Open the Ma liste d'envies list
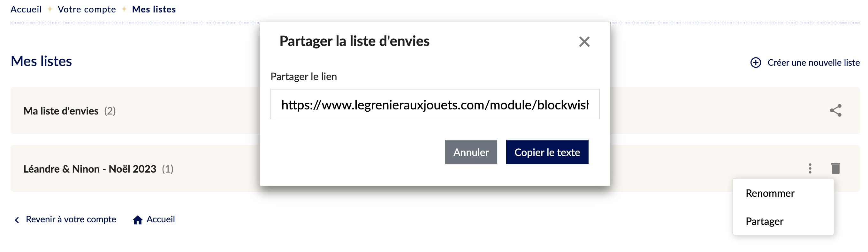 (x=61, y=111)
